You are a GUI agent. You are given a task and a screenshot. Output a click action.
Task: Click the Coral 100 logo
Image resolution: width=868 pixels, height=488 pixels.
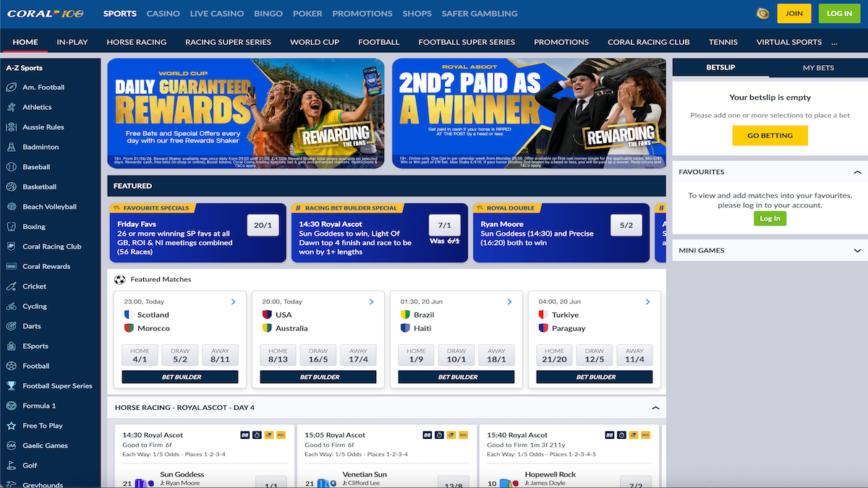click(x=46, y=13)
